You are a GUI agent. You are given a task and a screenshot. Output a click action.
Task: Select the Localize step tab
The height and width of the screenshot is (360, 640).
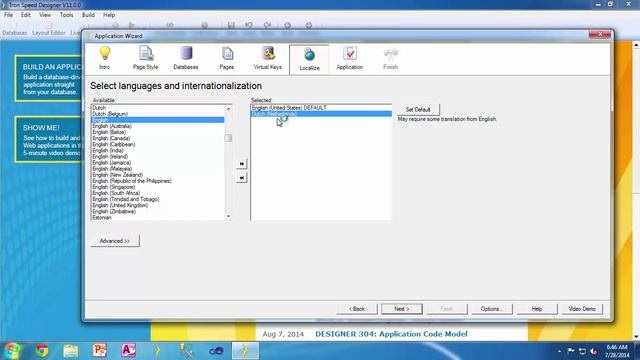pyautogui.click(x=309, y=60)
